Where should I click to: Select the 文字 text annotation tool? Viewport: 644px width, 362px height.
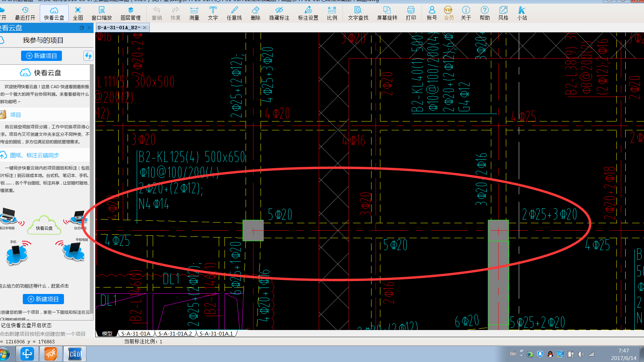coord(213,13)
